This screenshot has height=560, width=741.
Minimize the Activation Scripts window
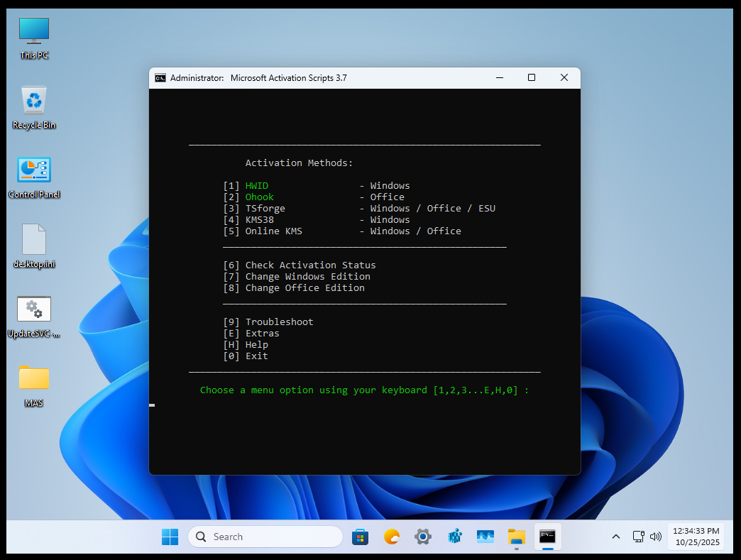coord(500,78)
